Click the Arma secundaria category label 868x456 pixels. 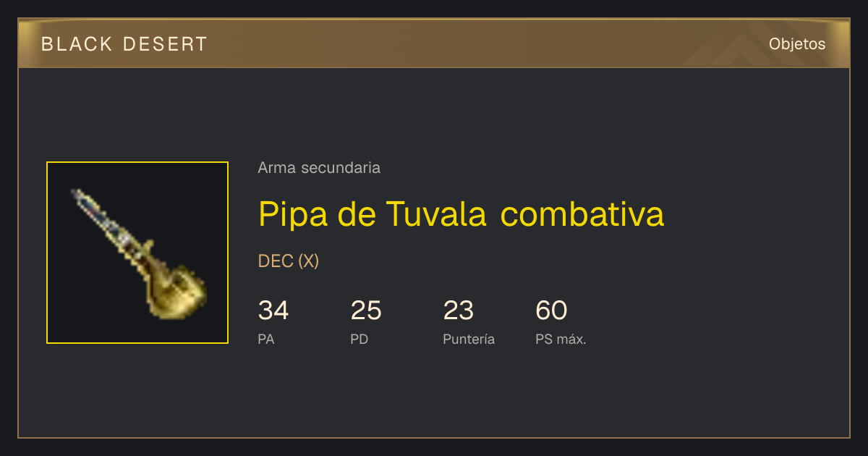[319, 168]
